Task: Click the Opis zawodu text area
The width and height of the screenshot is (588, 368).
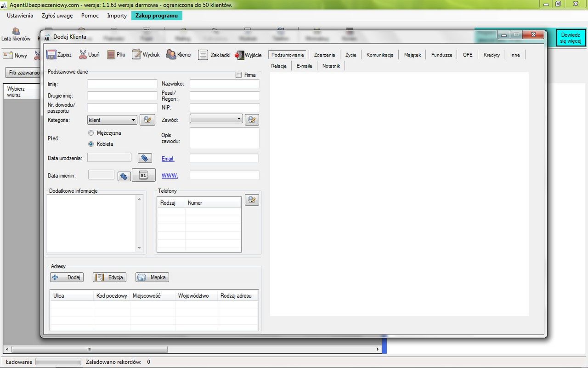Action: click(x=225, y=138)
